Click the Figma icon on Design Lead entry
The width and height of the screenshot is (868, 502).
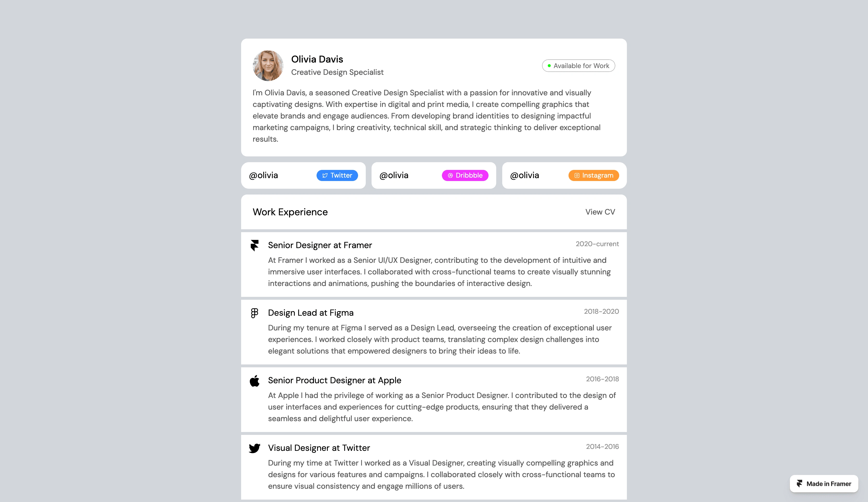[x=254, y=313]
